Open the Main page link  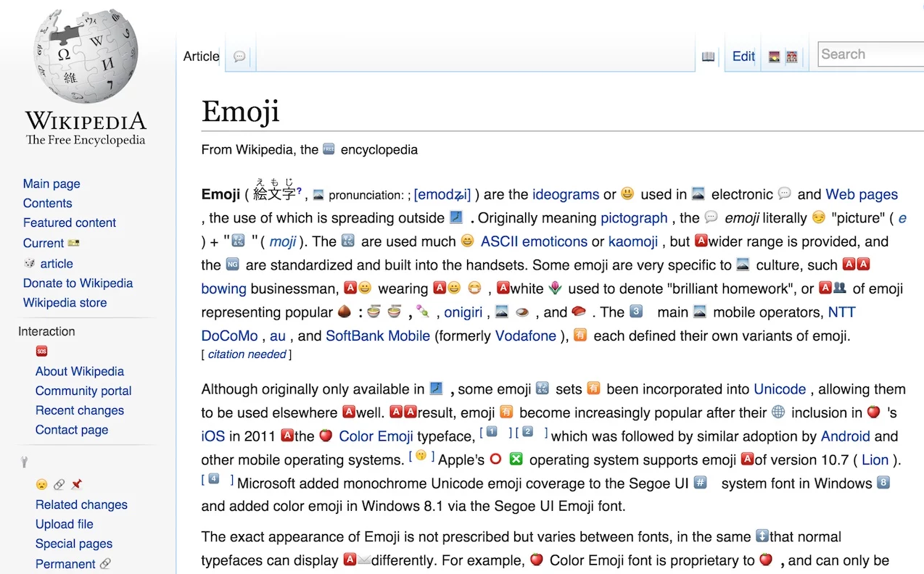(x=51, y=183)
